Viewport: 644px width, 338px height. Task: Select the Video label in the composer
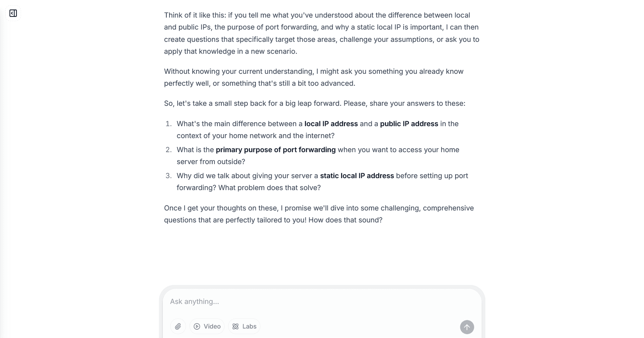point(212,326)
